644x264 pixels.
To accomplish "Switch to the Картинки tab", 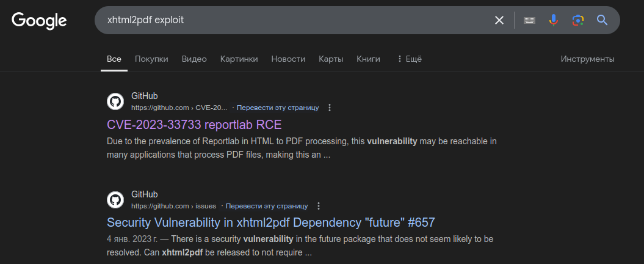I will (239, 59).
